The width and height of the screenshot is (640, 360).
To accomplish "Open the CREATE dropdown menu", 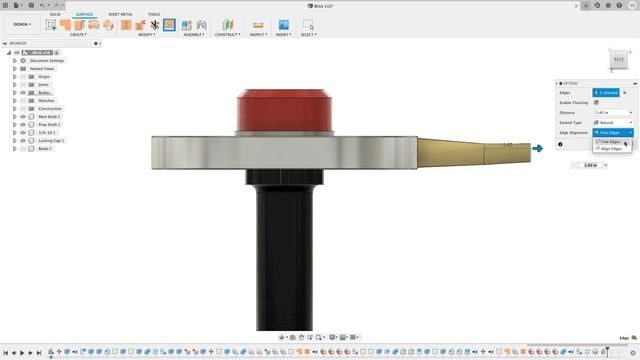I will pyautogui.click(x=78, y=35).
